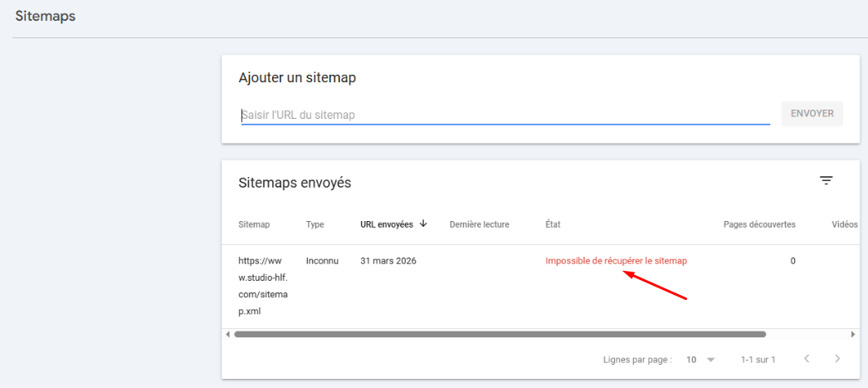Viewport: 868px width, 388px height.
Task: Go to previous page with left chevron
Action: pyautogui.click(x=807, y=359)
